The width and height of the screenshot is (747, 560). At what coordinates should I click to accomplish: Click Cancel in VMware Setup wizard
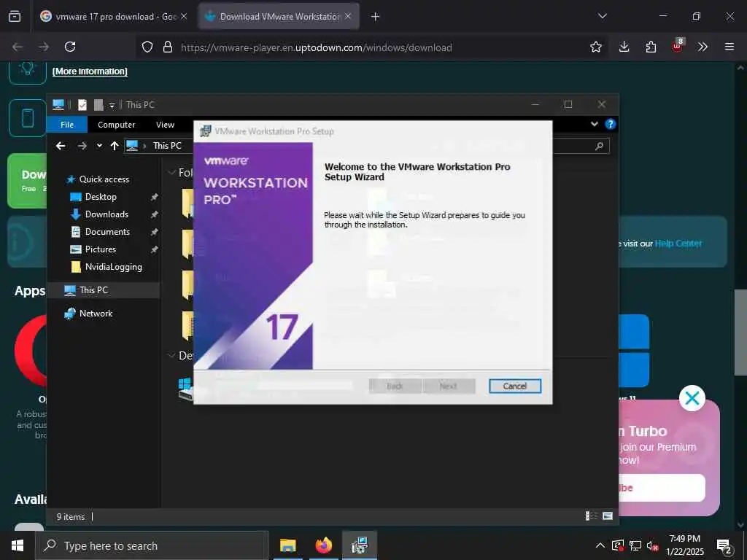[x=514, y=386]
